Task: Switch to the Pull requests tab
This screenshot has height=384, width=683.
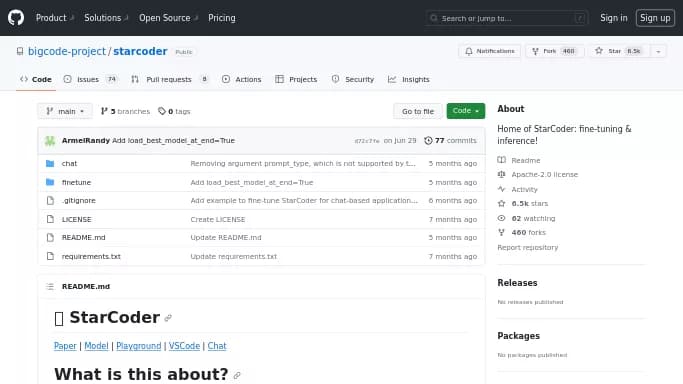Action: coord(170,79)
